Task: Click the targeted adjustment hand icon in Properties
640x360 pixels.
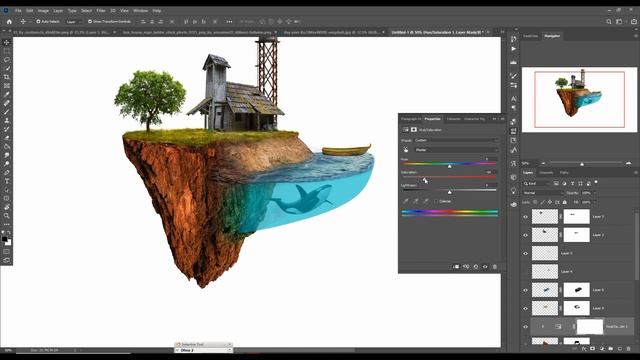Action: coord(406,150)
